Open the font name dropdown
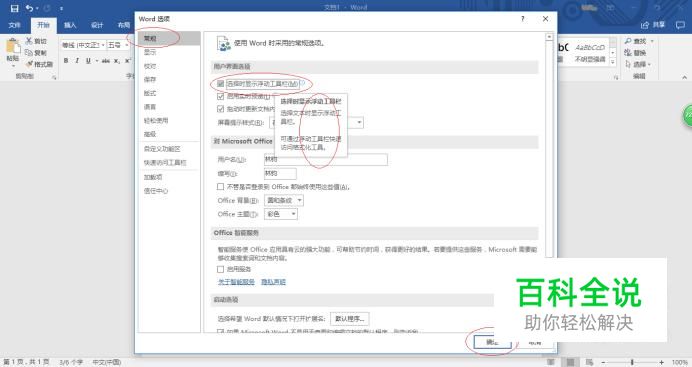The height and width of the screenshot is (367, 692). (x=103, y=45)
